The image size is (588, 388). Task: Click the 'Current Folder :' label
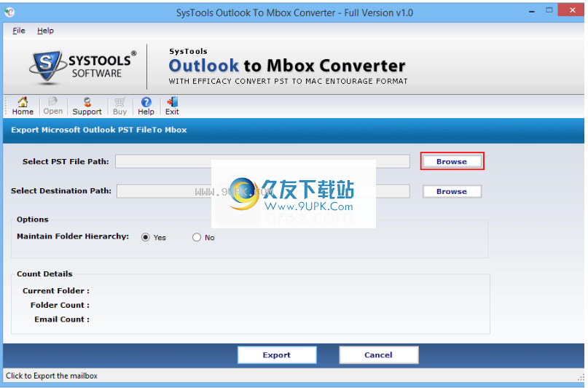(x=56, y=291)
